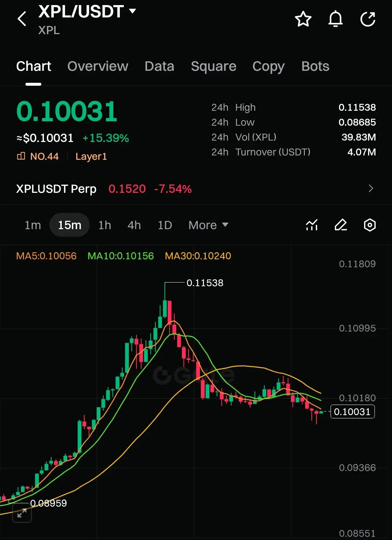This screenshot has width=392, height=540.
Task: Tap the current price tag 0.10031 on axis
Action: click(352, 412)
